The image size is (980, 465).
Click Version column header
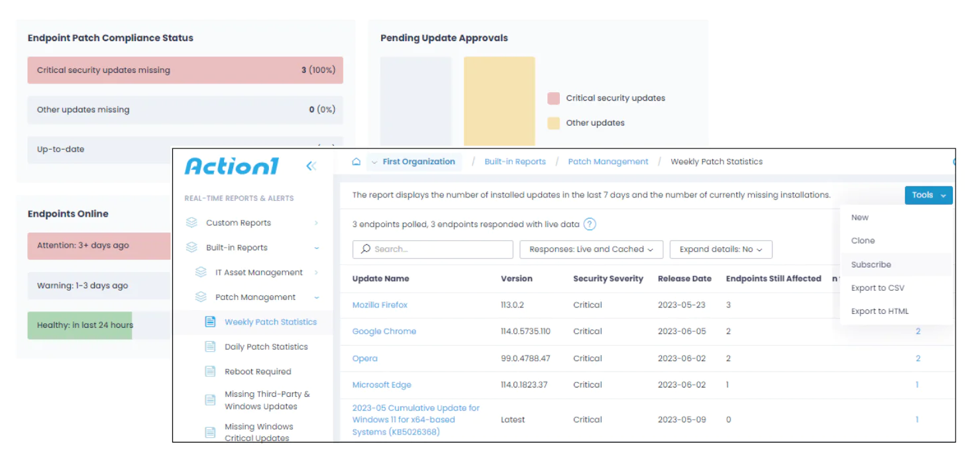516,279
